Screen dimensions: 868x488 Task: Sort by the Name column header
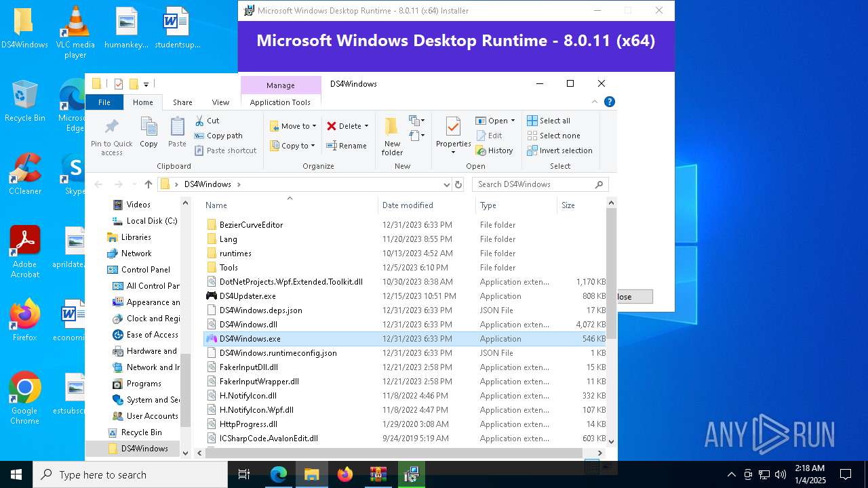(290, 205)
